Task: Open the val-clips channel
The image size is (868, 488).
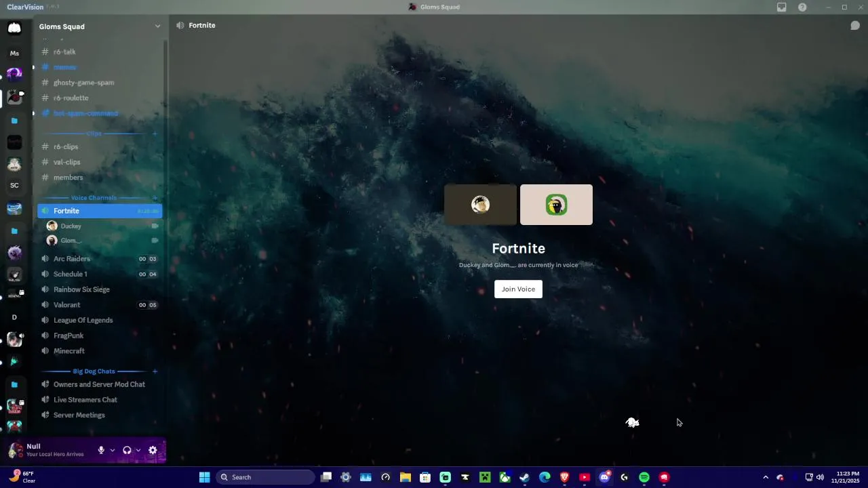Action: (x=100, y=162)
